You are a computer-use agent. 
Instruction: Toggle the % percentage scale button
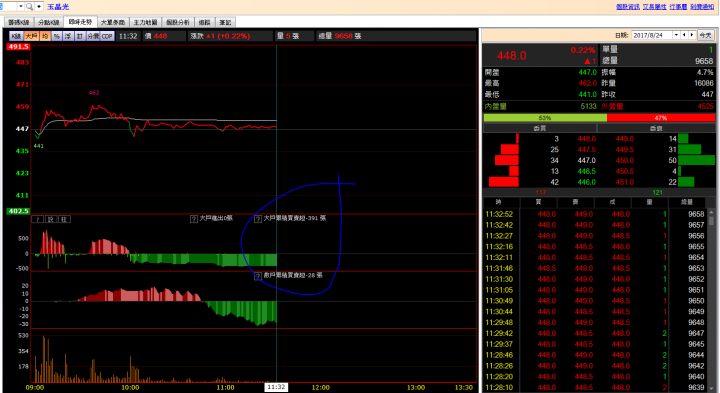pos(56,36)
